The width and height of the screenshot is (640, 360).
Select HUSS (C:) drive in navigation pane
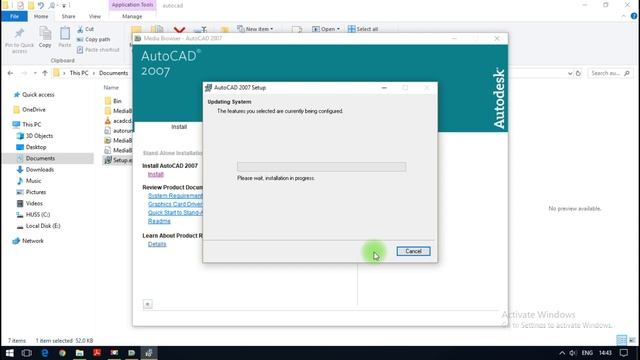click(38, 215)
